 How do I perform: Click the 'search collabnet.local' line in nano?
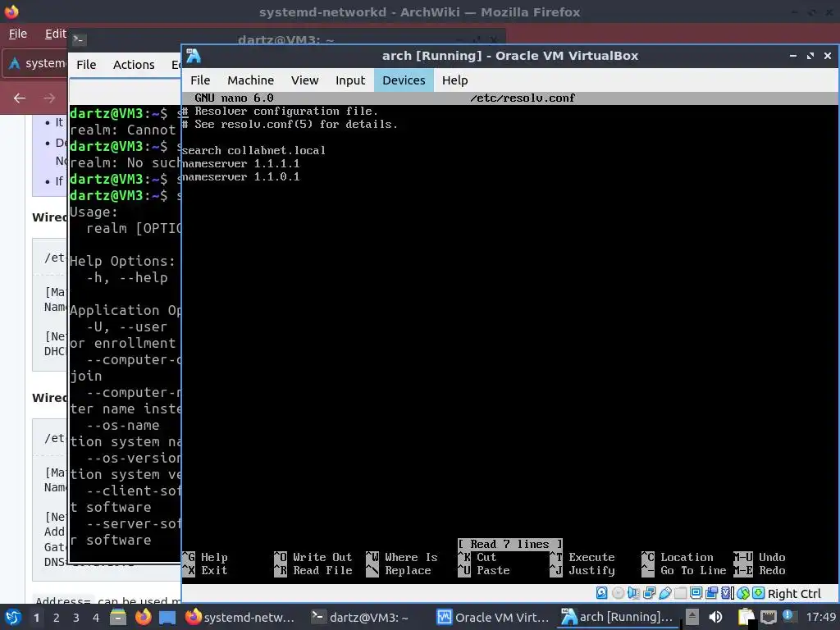tap(253, 151)
